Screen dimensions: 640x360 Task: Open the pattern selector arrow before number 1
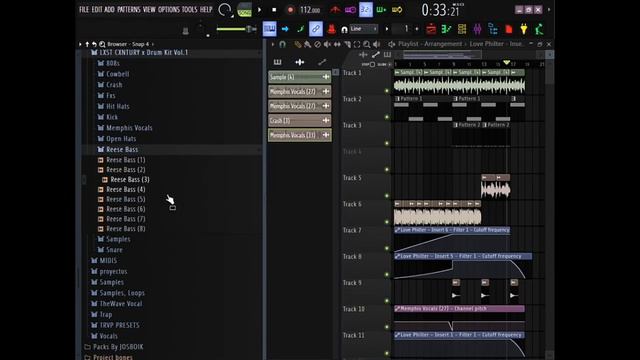coord(387,29)
